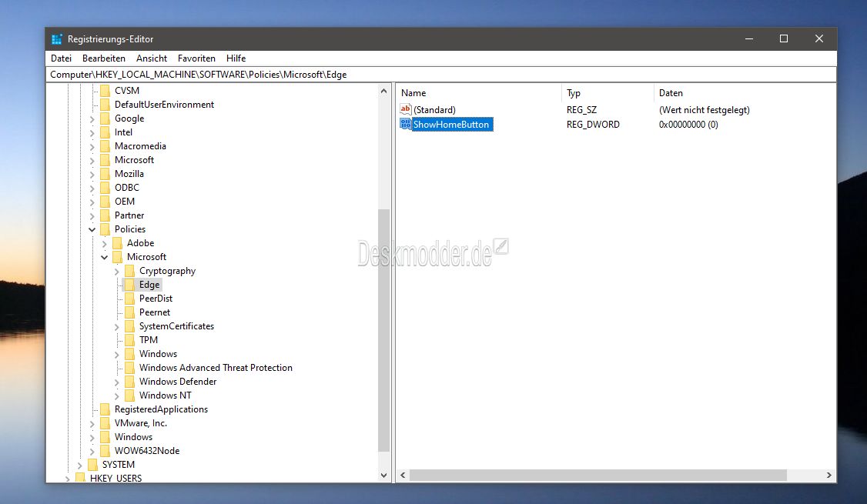Select the DefaultUserEnvironment folder icon
Image resolution: width=867 pixels, height=504 pixels.
105,105
